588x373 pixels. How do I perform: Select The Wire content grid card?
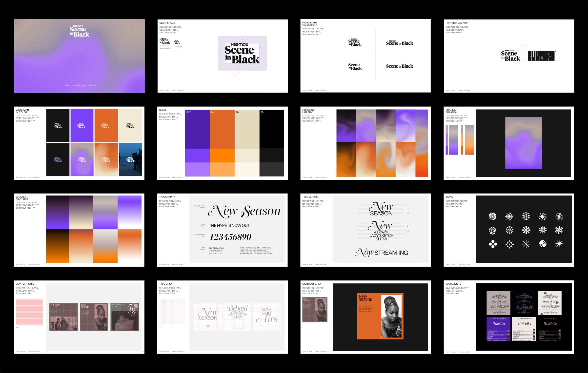click(x=63, y=317)
